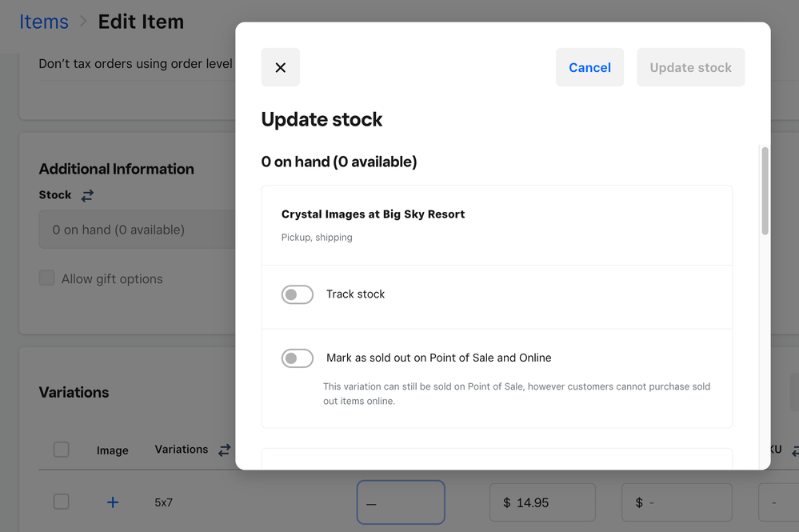Click the SKU field in 5x7 row

coord(779,502)
